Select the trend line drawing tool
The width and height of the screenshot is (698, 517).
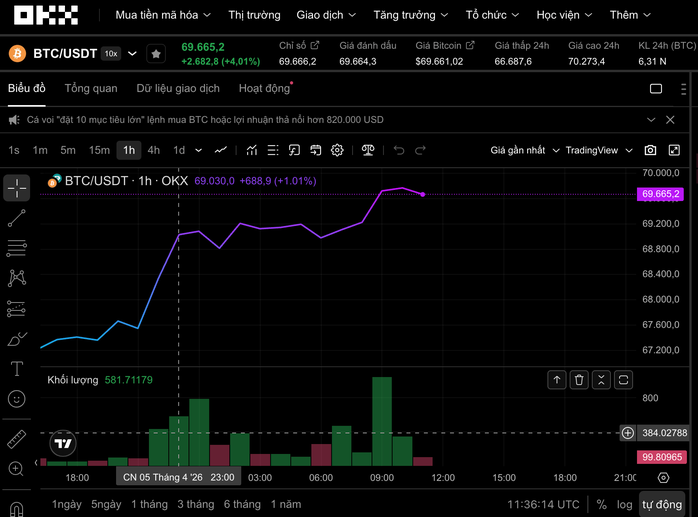[x=17, y=218]
